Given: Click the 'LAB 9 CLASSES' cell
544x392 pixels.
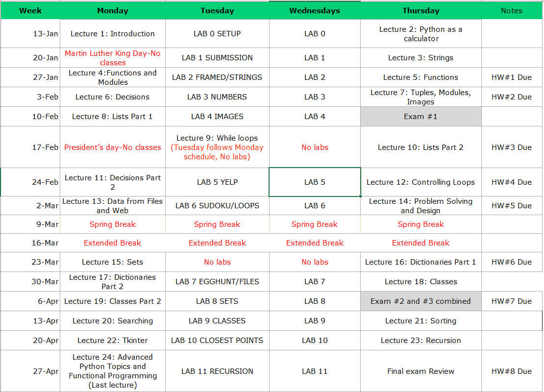Looking at the screenshot, I should [217, 321].
